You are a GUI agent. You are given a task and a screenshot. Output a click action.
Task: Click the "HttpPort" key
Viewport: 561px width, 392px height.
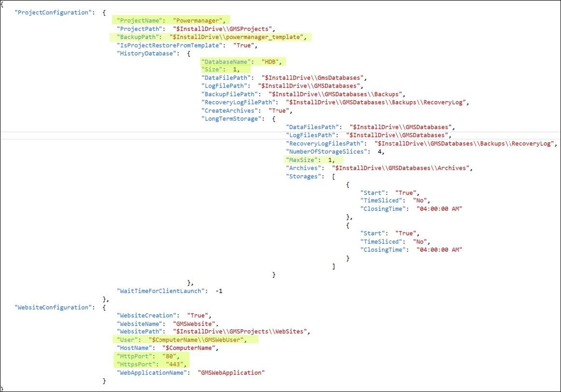tap(133, 356)
